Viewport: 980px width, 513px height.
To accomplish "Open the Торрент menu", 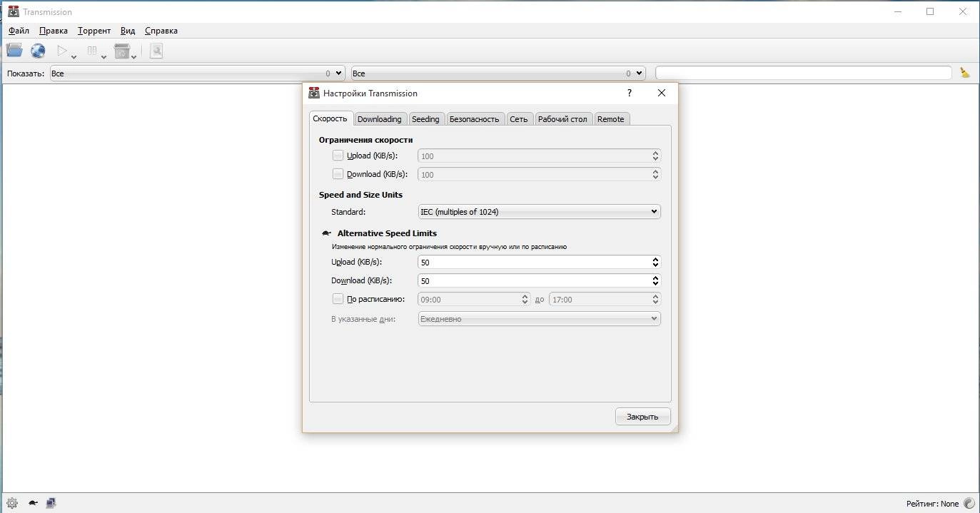I will pyautogui.click(x=94, y=31).
